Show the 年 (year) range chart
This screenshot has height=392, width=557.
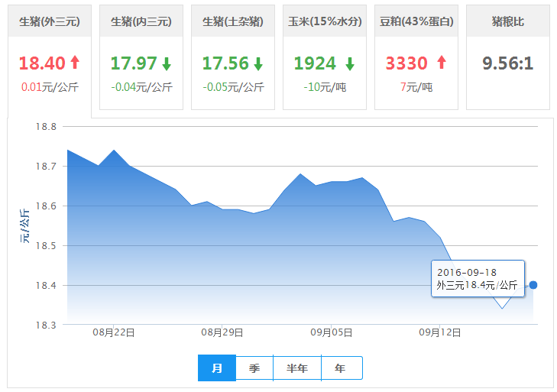click(341, 368)
